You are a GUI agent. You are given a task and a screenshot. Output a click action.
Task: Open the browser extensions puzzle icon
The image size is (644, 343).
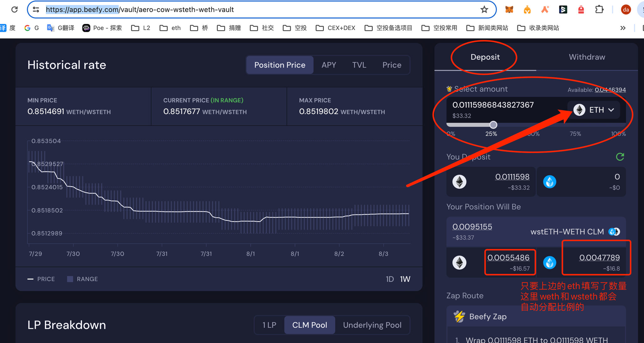599,9
